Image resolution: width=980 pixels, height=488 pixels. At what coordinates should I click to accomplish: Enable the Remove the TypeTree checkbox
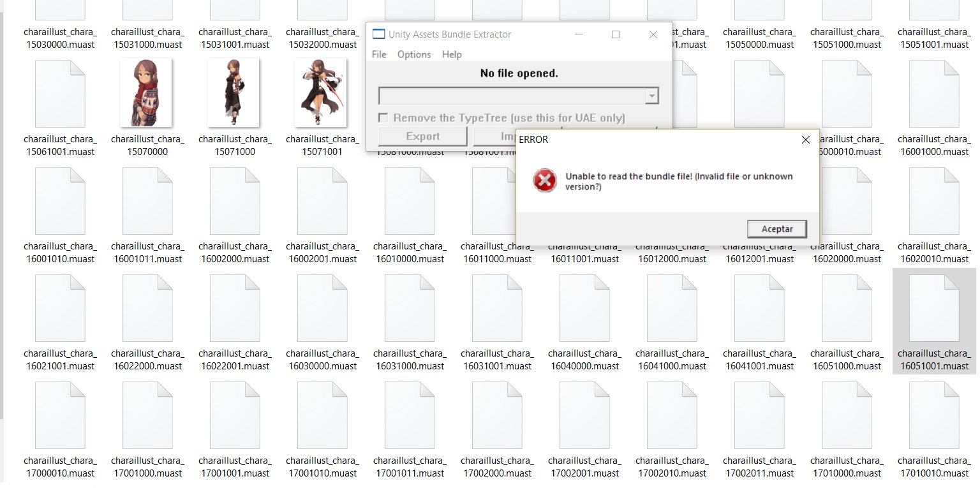pyautogui.click(x=383, y=117)
